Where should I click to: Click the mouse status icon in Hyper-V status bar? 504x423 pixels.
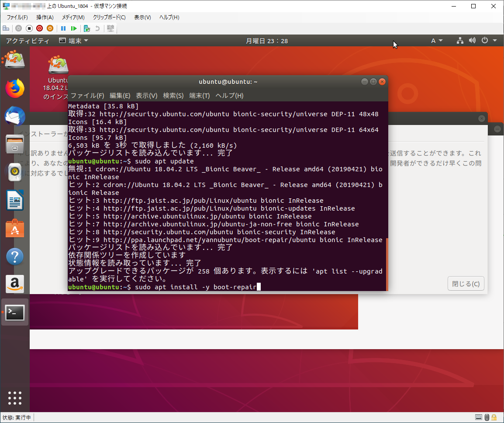487,417
